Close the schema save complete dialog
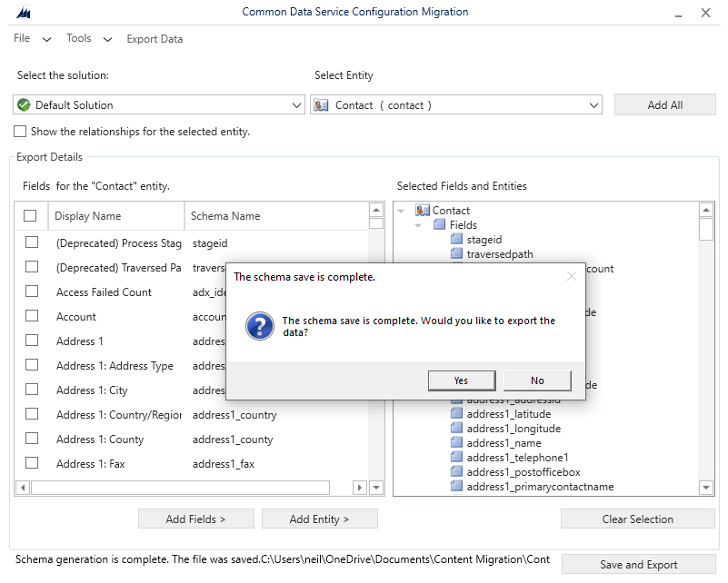The image size is (728, 583). [572, 276]
